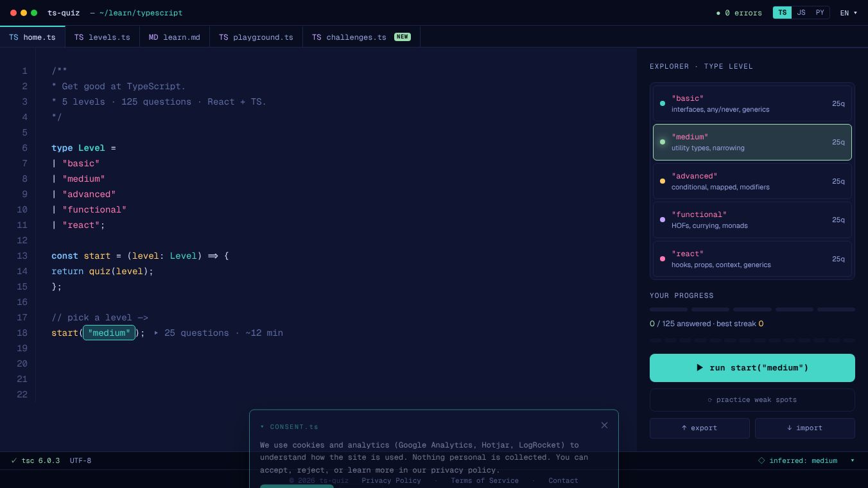Start practice weak spots
Image resolution: width=868 pixels, height=488 pixels.
click(x=752, y=399)
